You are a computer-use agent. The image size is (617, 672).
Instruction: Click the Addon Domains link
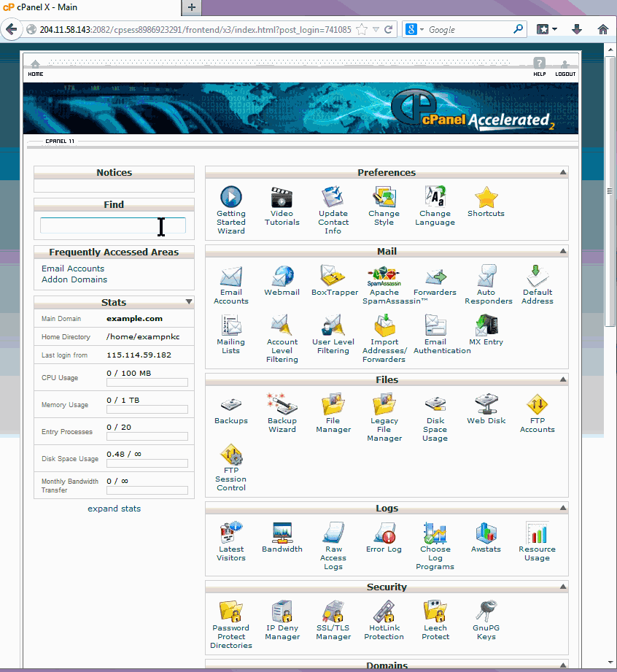(x=74, y=279)
